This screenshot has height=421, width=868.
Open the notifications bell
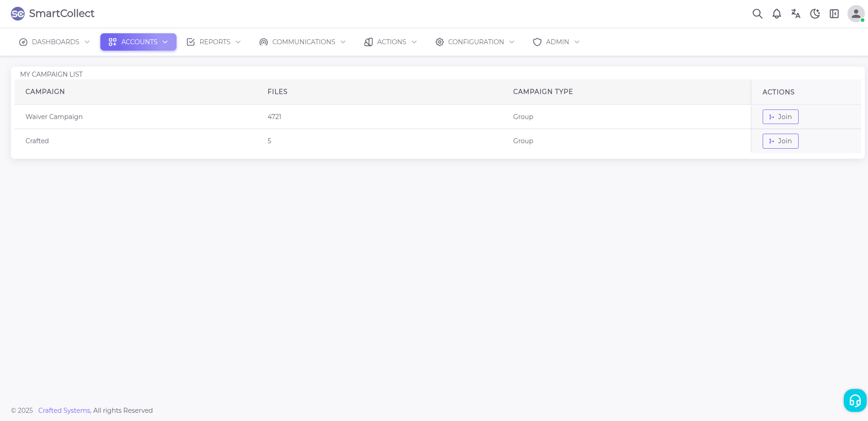point(776,14)
